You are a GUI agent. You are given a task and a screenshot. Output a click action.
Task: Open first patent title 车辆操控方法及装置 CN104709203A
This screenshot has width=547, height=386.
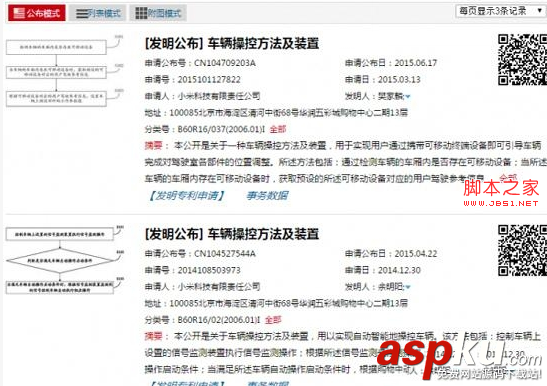(x=232, y=44)
